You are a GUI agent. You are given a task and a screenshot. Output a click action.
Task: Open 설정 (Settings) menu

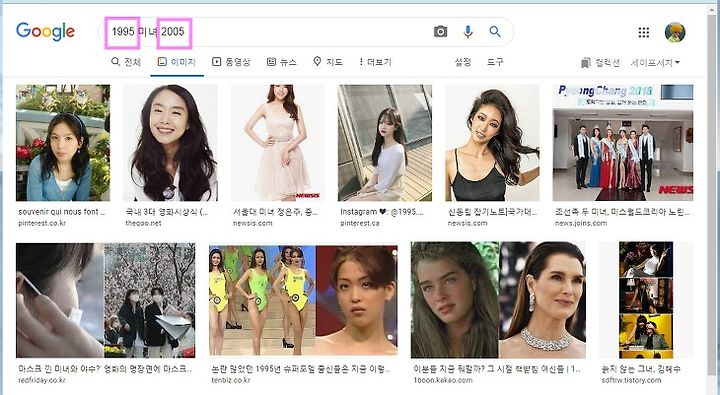coord(463,62)
